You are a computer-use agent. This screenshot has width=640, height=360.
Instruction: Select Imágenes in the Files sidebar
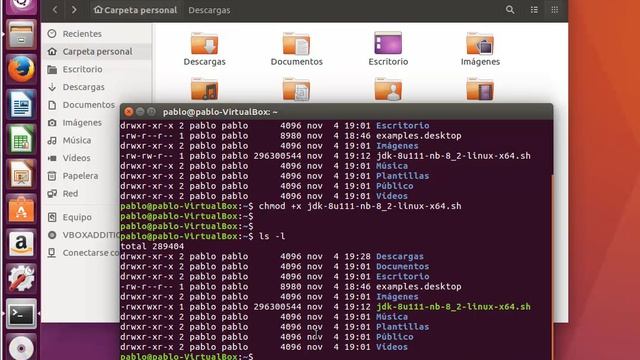82,122
